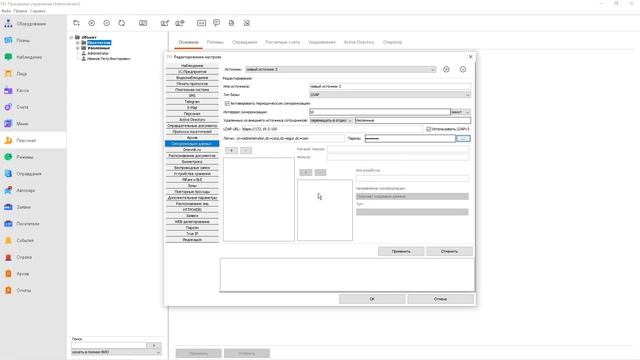This screenshot has width=640, height=360.
Task: Select Индикация in the settings list
Action: point(192,240)
